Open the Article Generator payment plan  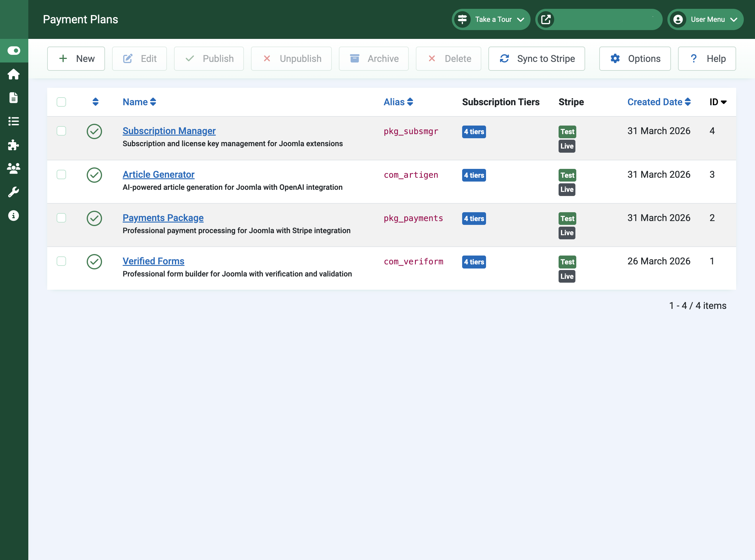click(x=158, y=174)
